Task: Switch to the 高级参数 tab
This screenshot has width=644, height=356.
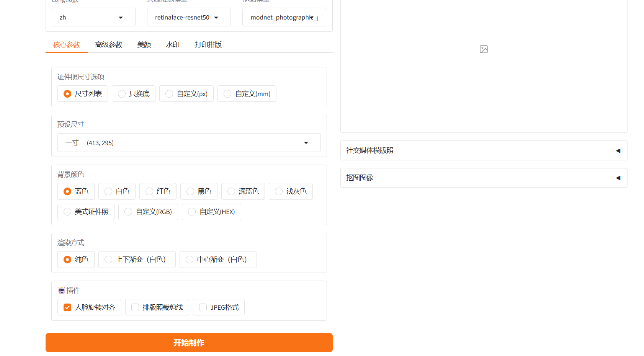Action: click(108, 45)
